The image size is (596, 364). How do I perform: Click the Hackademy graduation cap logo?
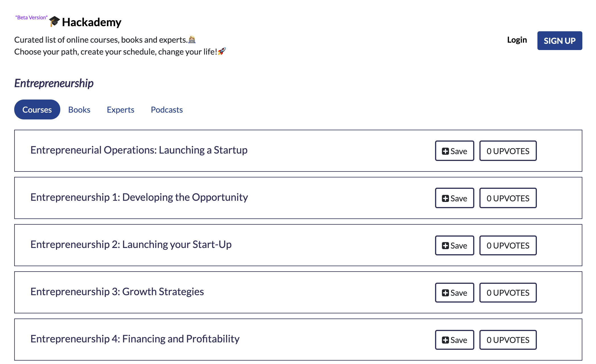(54, 22)
